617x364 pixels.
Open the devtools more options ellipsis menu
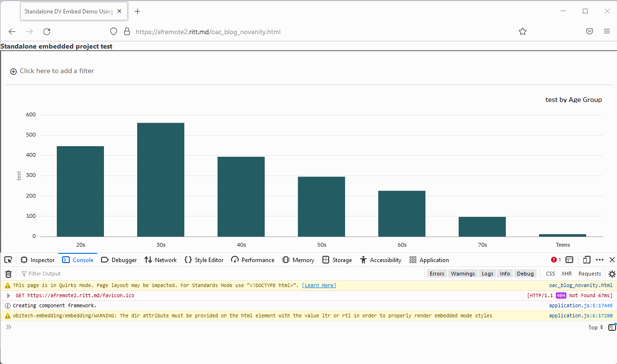pos(600,260)
